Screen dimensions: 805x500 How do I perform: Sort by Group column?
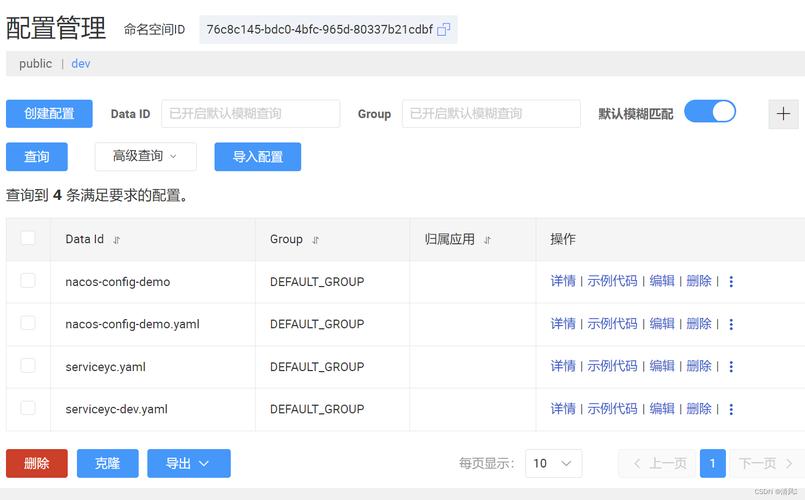click(x=316, y=240)
